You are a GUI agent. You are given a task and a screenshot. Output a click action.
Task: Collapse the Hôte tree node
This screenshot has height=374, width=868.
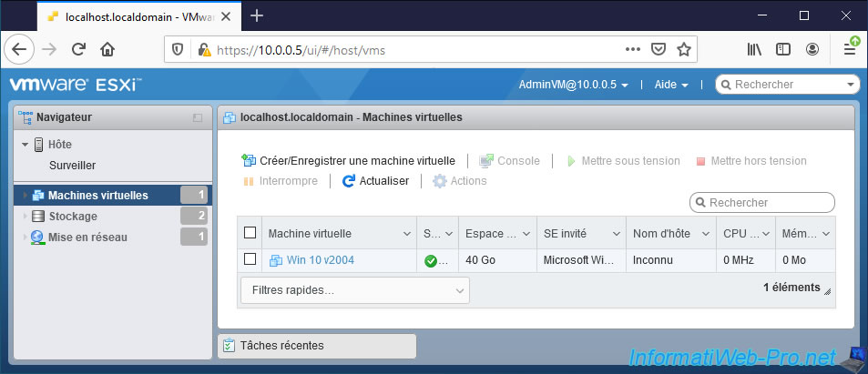[x=25, y=145]
